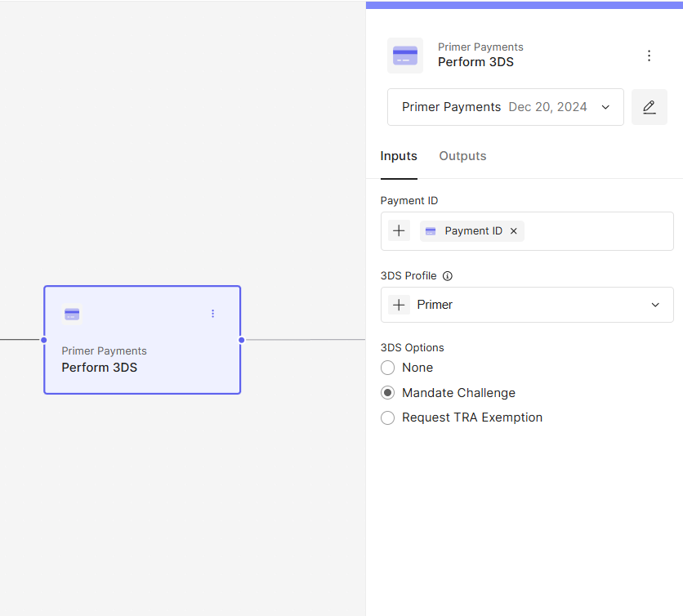Open the three-dot menu in panel header
Viewport: 683px width, 616px height.
click(649, 56)
